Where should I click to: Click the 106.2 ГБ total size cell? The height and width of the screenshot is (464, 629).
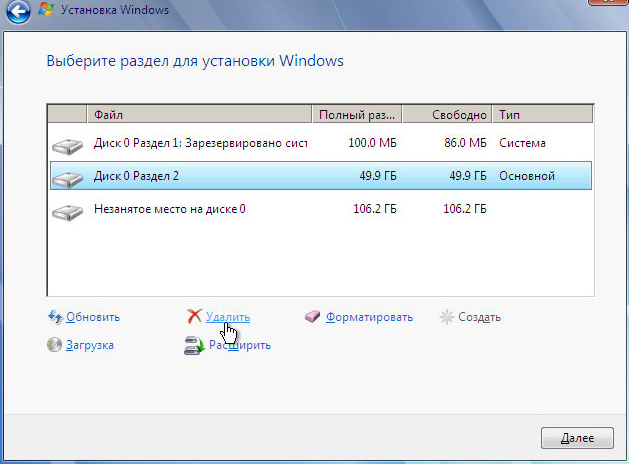coord(375,209)
